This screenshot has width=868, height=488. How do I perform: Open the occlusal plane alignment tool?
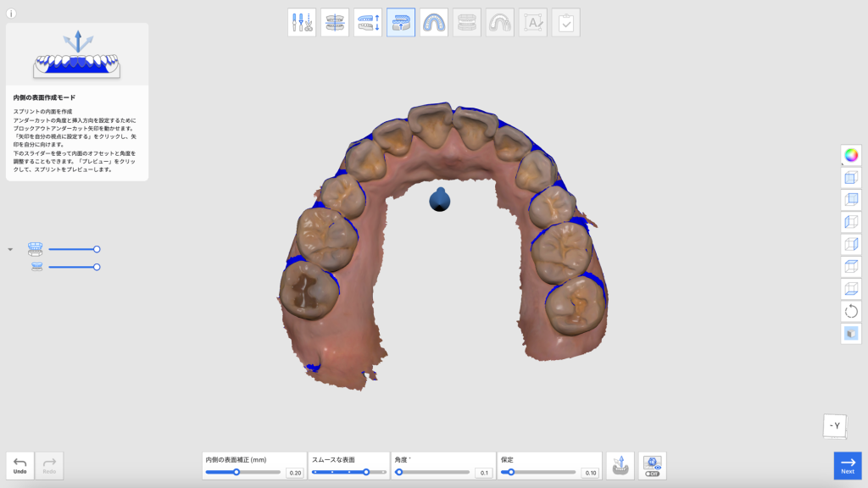(335, 22)
